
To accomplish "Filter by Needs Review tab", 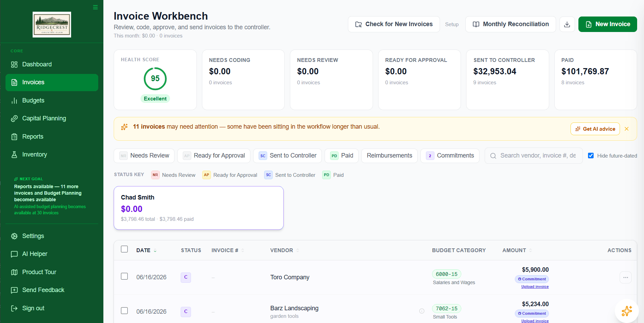I will coord(144,156).
